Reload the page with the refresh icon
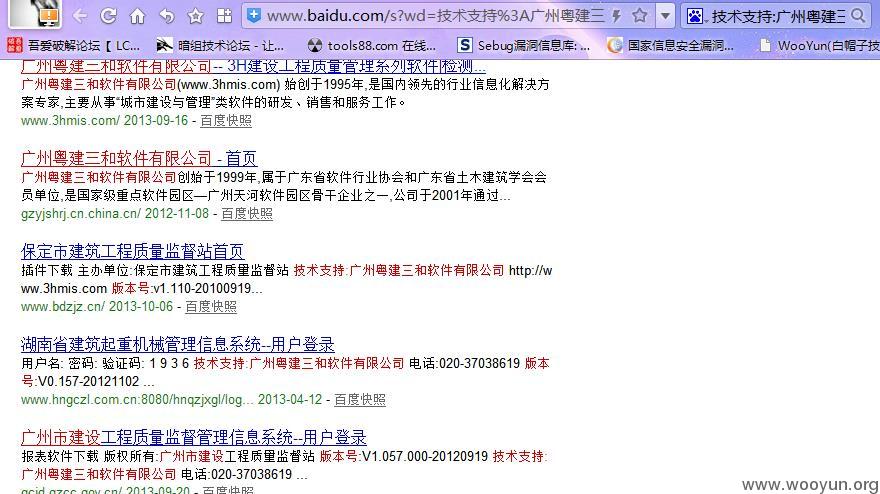 click(108, 16)
